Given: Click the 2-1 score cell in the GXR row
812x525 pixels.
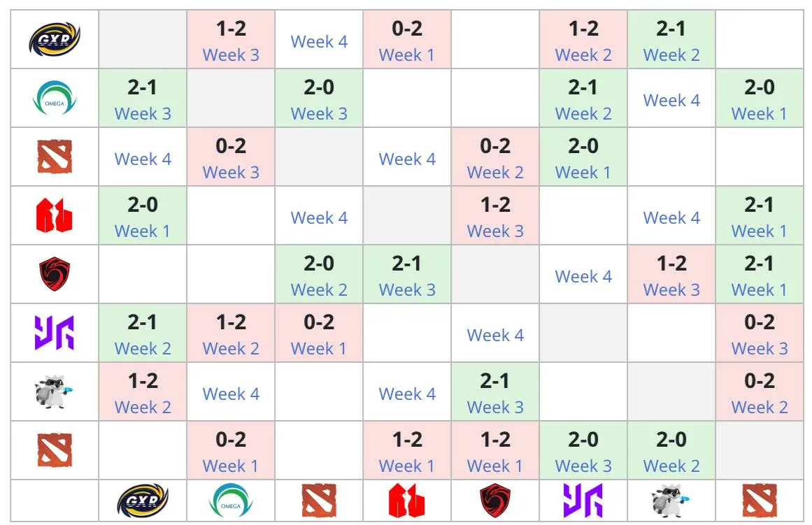Looking at the screenshot, I should (671, 39).
